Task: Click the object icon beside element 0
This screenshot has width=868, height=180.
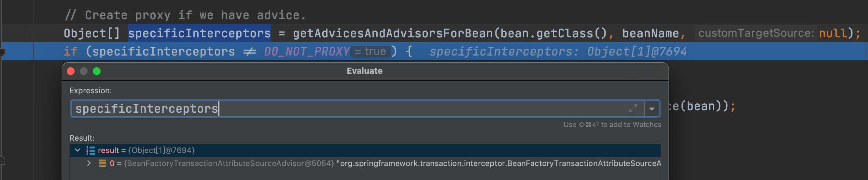Action: click(103, 163)
